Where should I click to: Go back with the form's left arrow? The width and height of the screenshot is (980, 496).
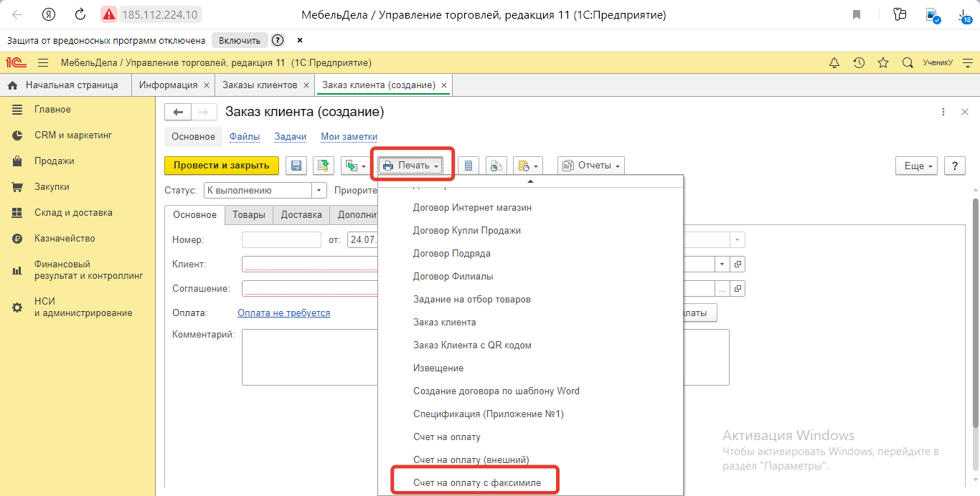[178, 112]
